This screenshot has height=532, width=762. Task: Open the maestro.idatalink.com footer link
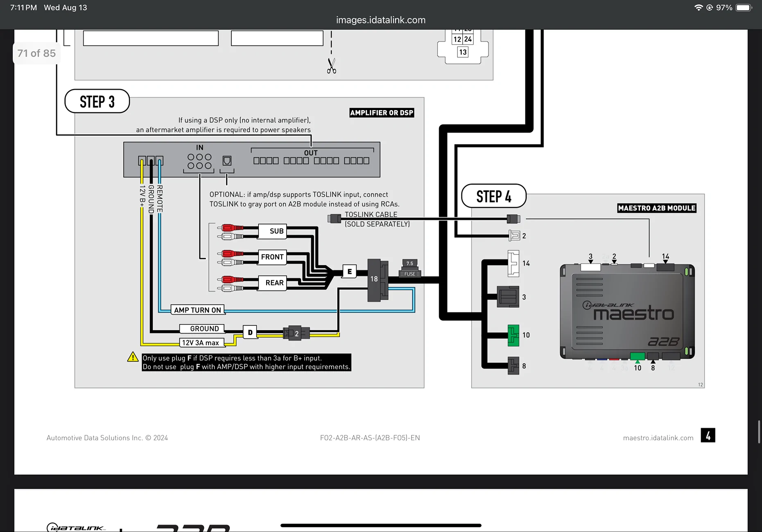click(658, 438)
